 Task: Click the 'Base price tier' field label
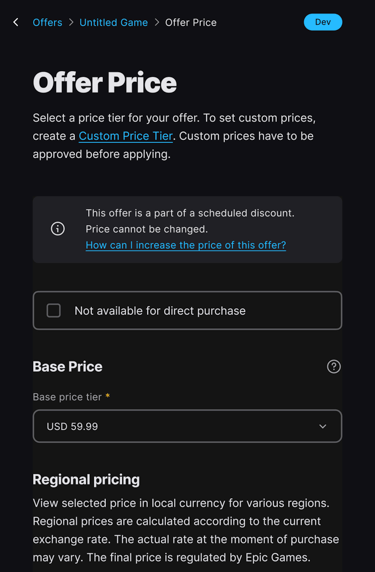67,397
